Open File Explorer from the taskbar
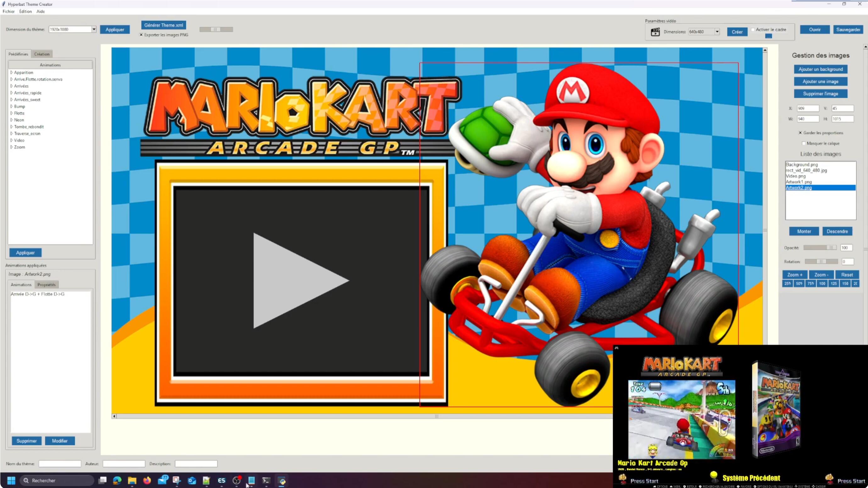Screen dimensions: 868x488 pyautogui.click(x=132, y=480)
